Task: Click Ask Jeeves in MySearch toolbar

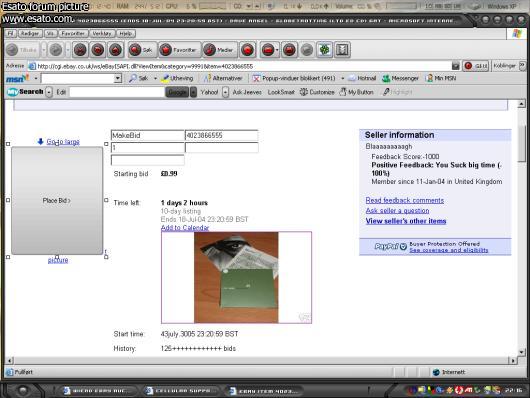Action: click(247, 92)
